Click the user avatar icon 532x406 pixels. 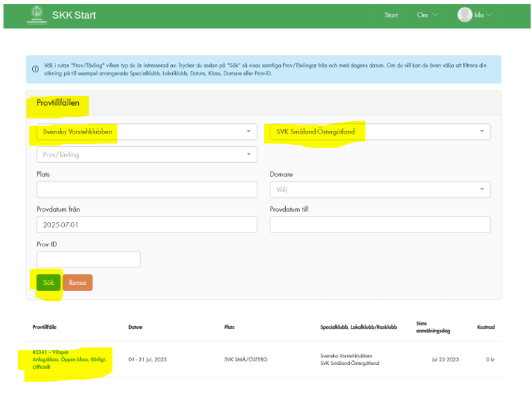[464, 15]
